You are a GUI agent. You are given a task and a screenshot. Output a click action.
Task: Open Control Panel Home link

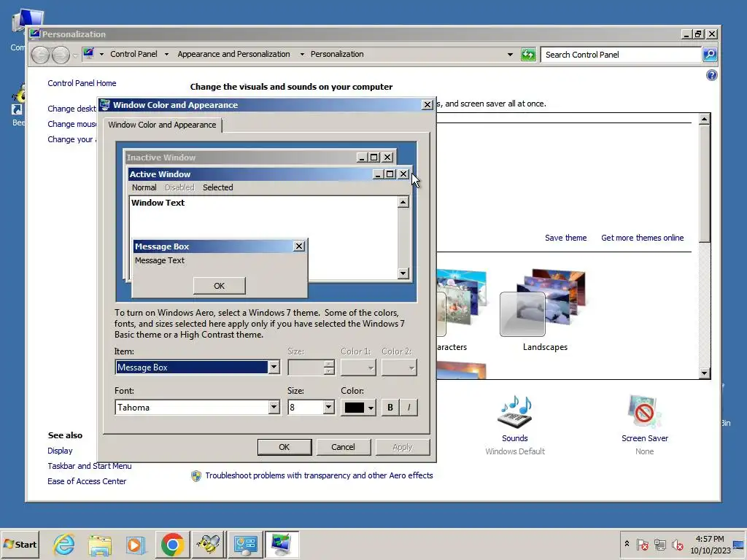pyautogui.click(x=82, y=83)
